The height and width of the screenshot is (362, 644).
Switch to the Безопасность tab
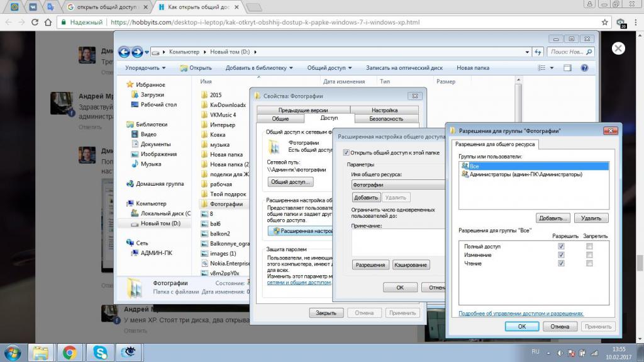click(386, 119)
